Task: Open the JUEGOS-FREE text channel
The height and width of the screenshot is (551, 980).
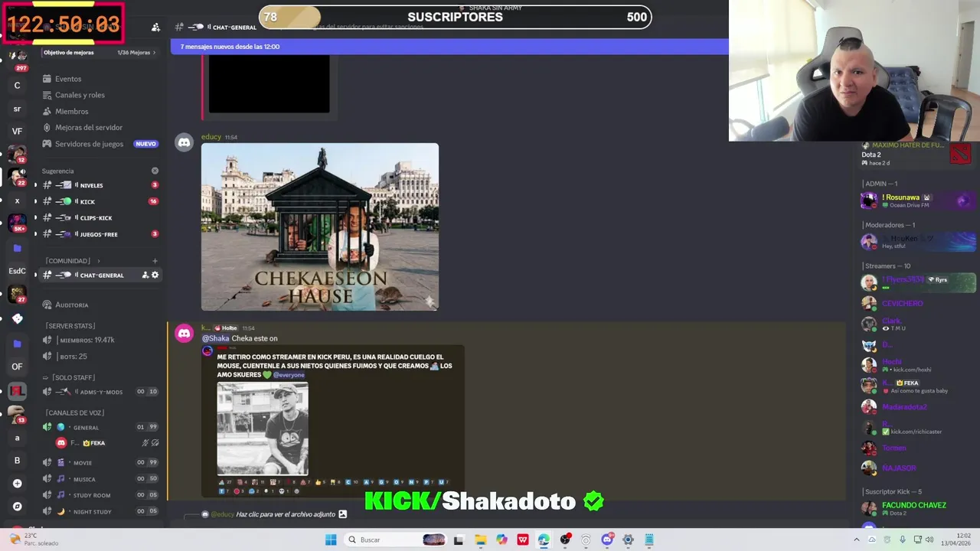Action: [x=99, y=234]
